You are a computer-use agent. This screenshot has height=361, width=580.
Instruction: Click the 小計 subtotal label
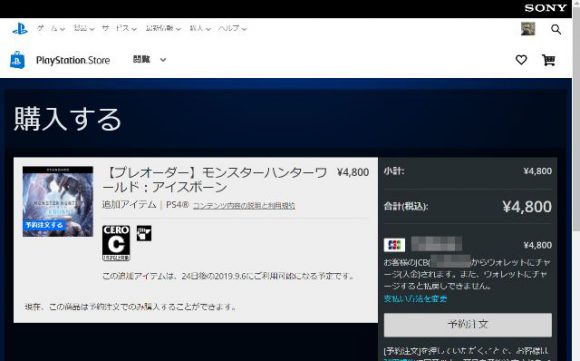tap(394, 171)
